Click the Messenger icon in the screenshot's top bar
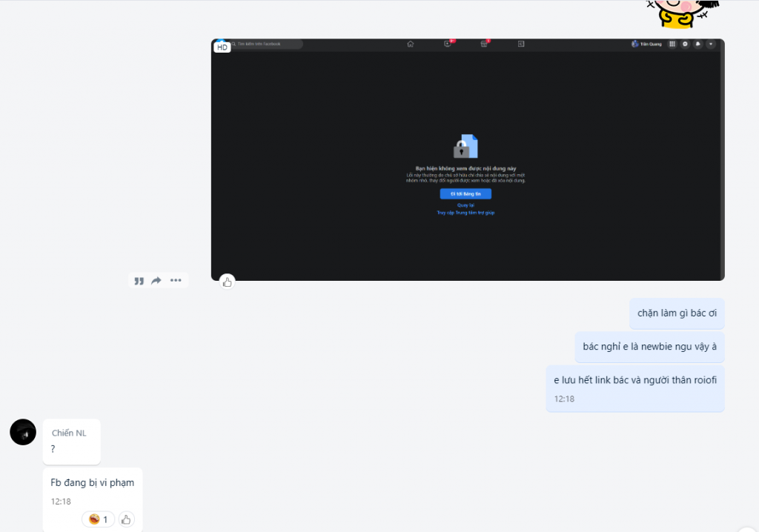The width and height of the screenshot is (759, 532). [685, 44]
